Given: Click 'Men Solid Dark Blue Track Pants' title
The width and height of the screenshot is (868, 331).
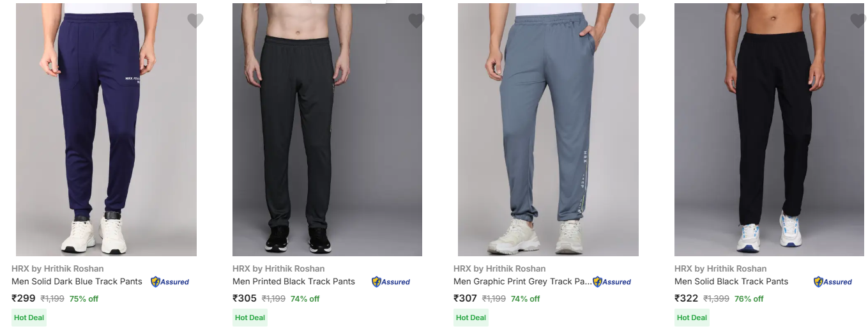Looking at the screenshot, I should tap(77, 282).
